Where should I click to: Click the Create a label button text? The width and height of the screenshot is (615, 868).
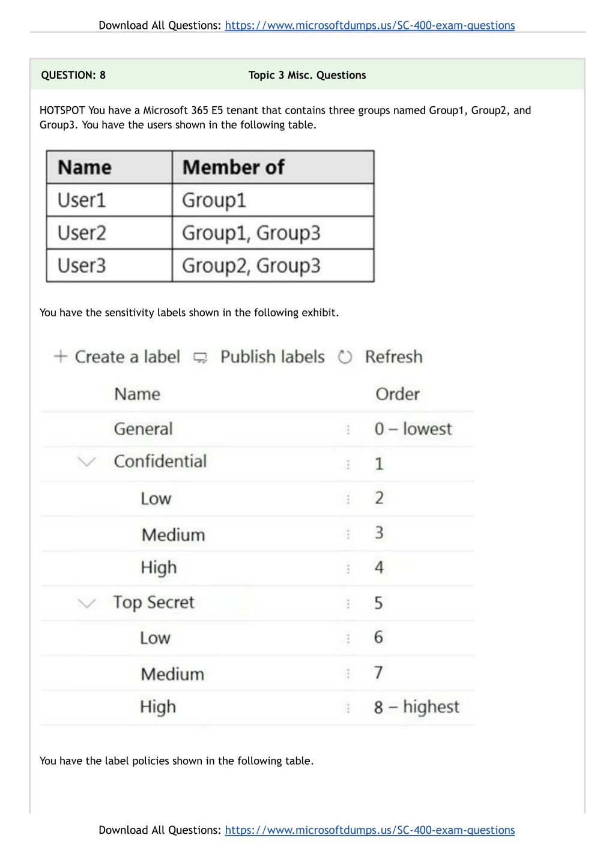[x=127, y=357]
